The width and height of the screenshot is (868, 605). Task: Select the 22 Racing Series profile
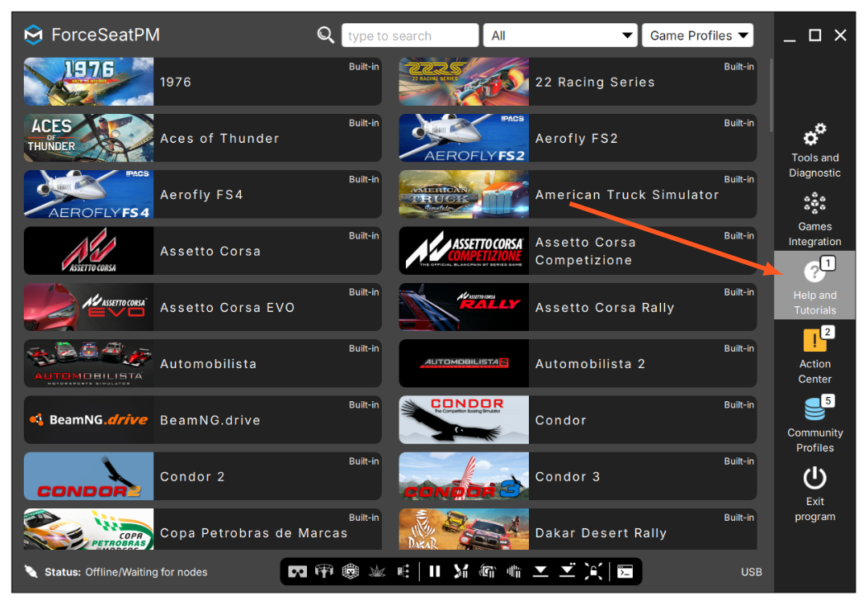[x=578, y=82]
